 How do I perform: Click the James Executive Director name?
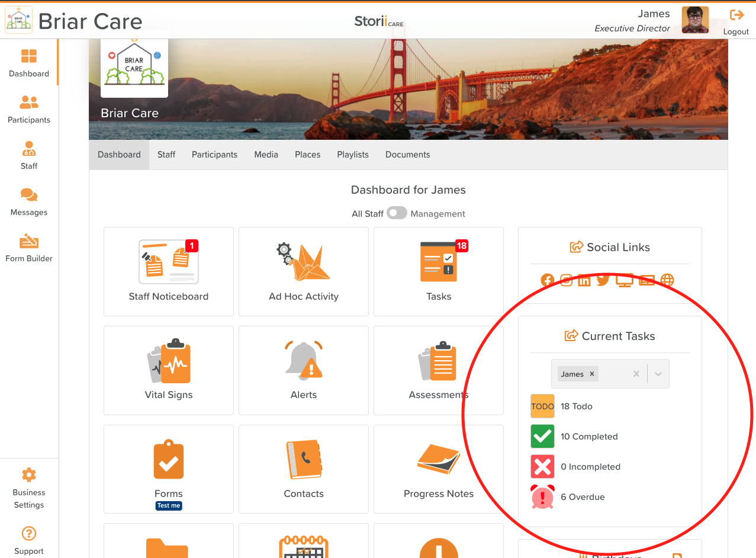point(632,21)
